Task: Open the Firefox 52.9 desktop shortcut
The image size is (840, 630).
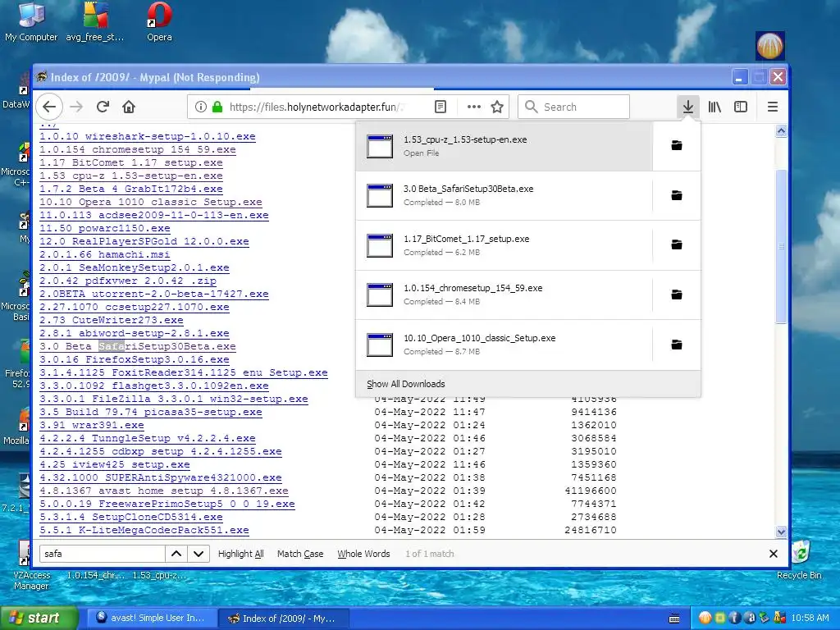Action: tap(21, 364)
